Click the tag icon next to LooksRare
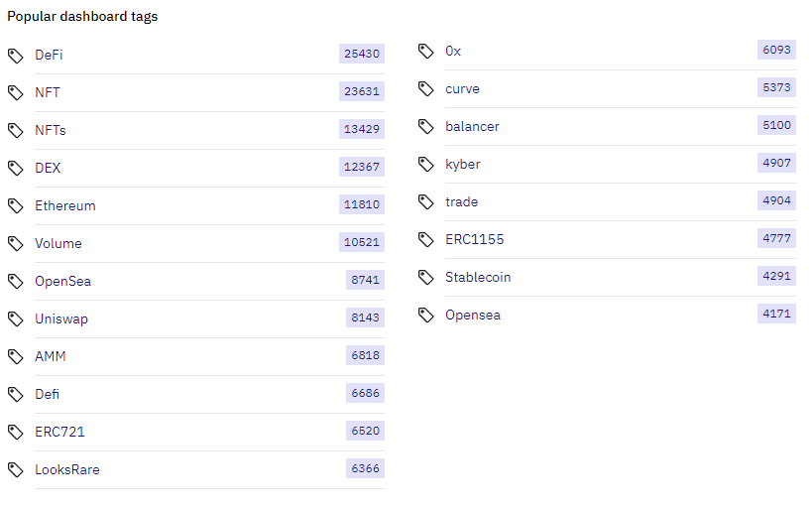This screenshot has height=508, width=812. 16,470
